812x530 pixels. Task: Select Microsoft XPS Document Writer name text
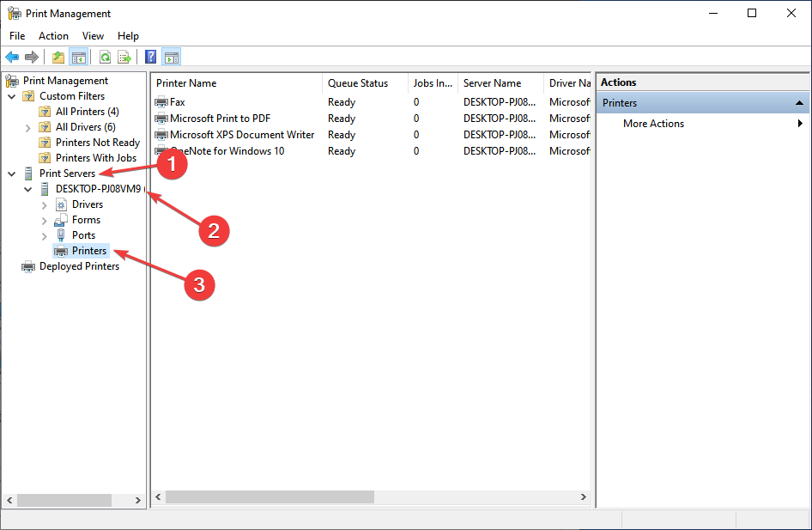(242, 135)
